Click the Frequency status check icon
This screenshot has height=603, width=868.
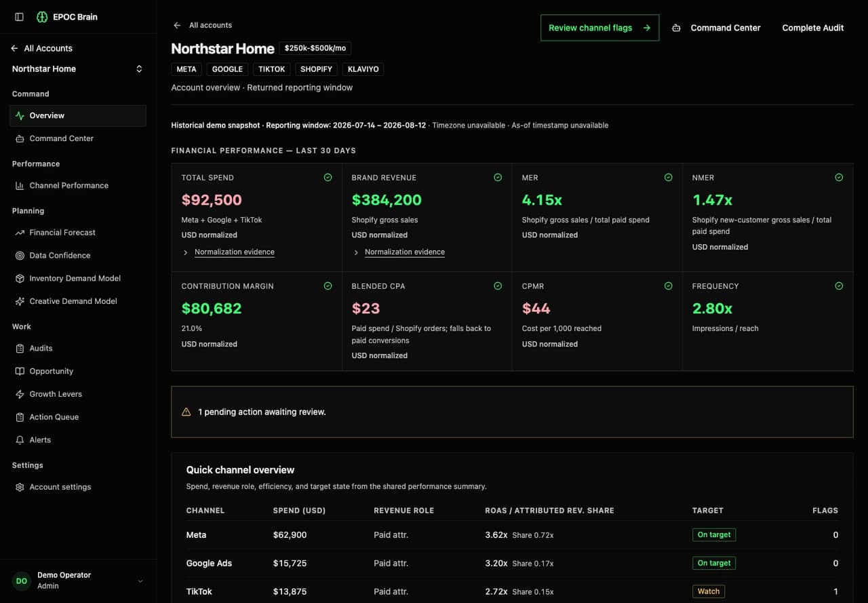tap(839, 286)
